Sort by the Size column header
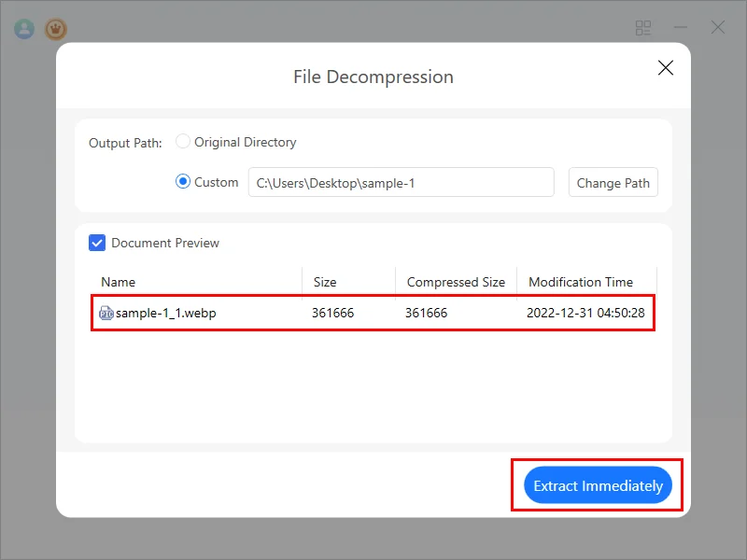 [325, 282]
